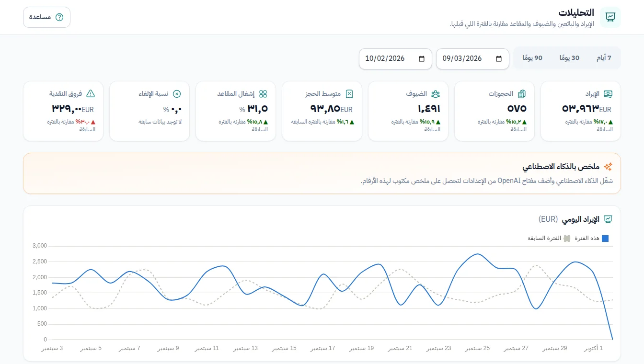Click the revenue value ٥٣٬٩٦٣ EUR
The image size is (644, 364).
tap(586, 109)
